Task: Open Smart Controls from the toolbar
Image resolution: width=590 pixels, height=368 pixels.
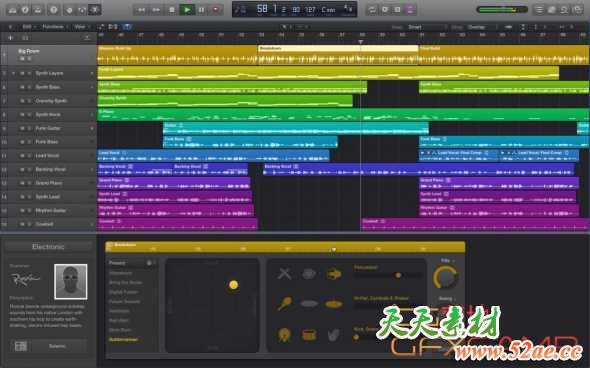Action: click(x=69, y=10)
